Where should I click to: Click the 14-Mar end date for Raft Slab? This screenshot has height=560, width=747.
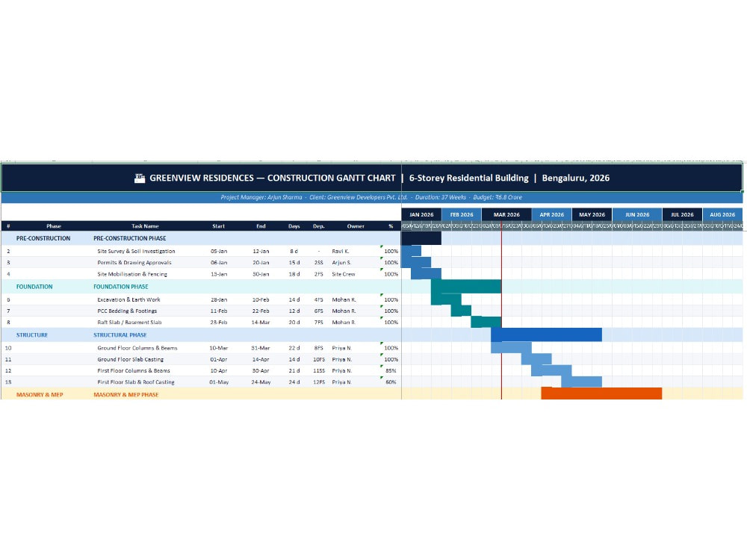pos(261,323)
